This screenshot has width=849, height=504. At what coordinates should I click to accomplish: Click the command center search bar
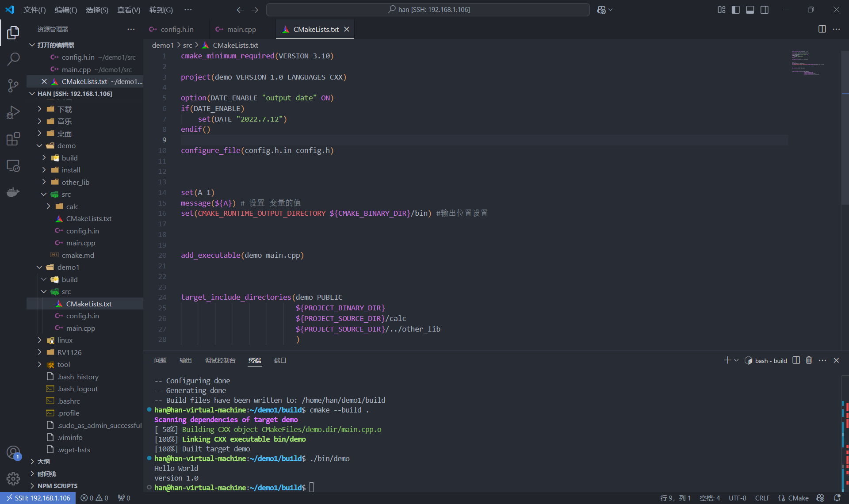click(427, 9)
